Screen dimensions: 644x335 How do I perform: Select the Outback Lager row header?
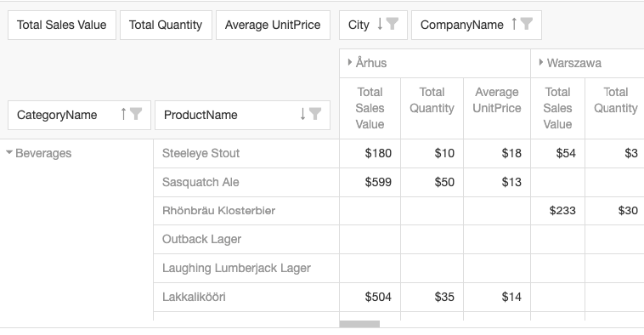[x=246, y=239]
